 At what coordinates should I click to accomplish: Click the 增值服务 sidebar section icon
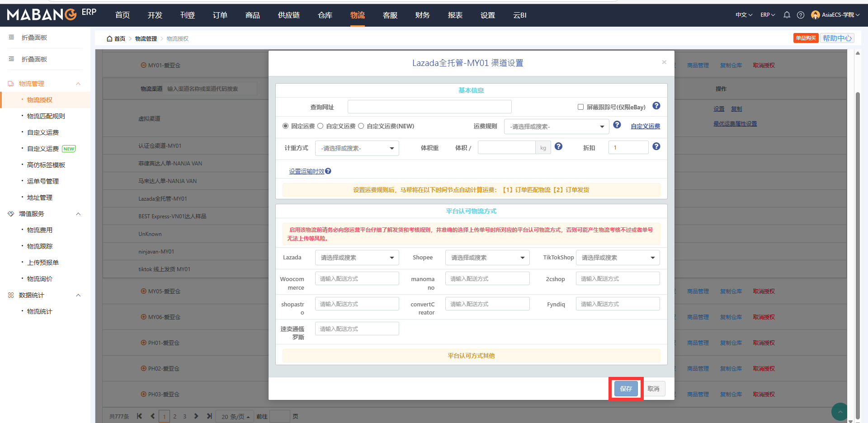pyautogui.click(x=11, y=214)
